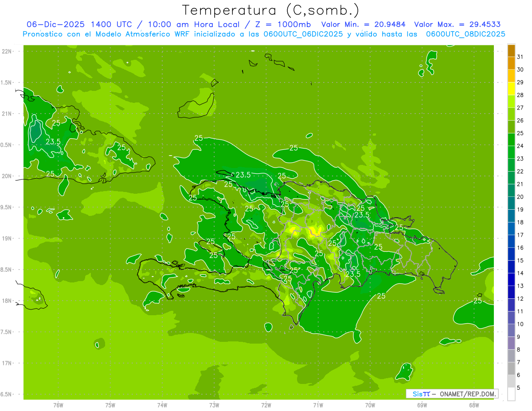This screenshot has width=532, height=411.
Task: Pick the orange swatch between 30 and 31
Action: (x=511, y=63)
